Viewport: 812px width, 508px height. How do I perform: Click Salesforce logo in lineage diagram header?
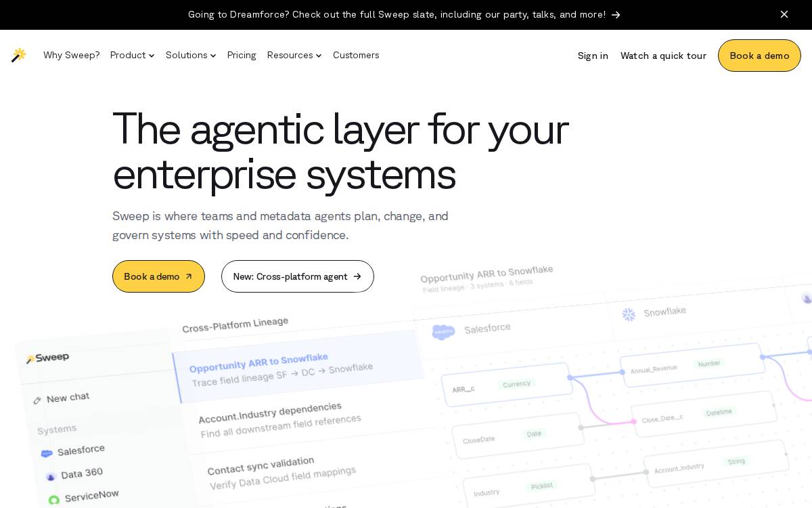[x=443, y=332]
